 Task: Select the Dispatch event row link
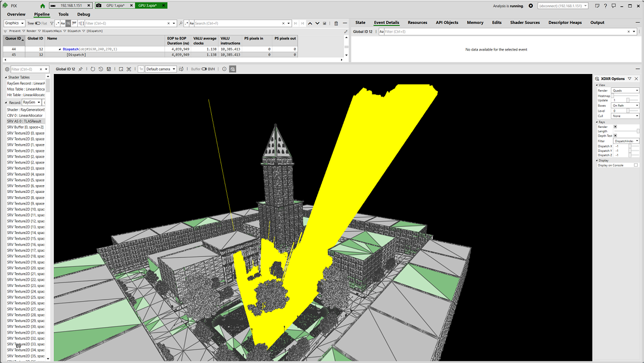point(89,49)
